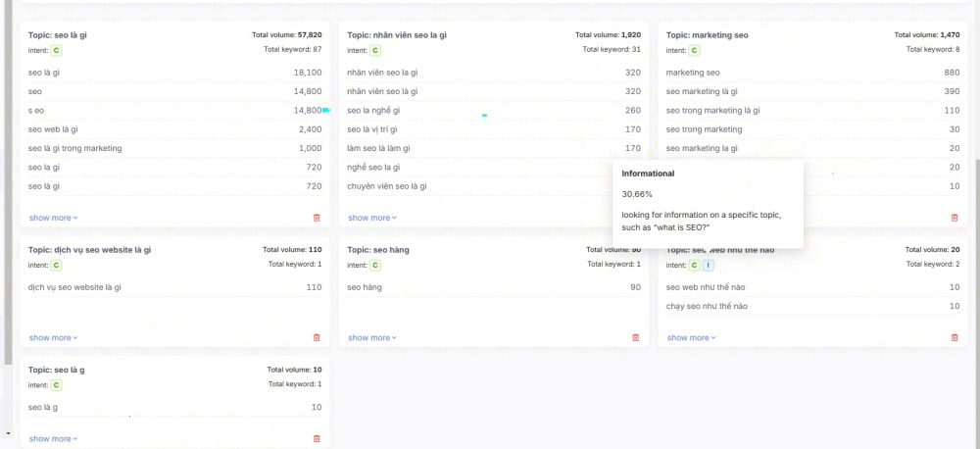This screenshot has width=980, height=449.
Task: Select keyword 'seo trong marketing là gì'
Action: 712,111
